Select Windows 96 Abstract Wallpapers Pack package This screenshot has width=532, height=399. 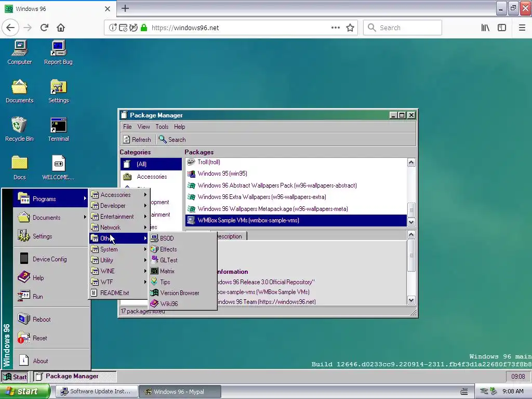pyautogui.click(x=296, y=185)
